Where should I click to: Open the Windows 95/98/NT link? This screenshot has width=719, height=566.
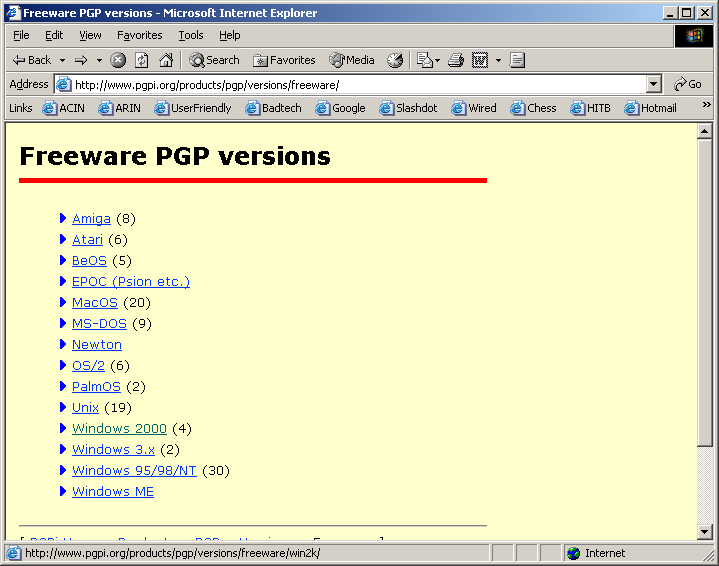tap(134, 471)
